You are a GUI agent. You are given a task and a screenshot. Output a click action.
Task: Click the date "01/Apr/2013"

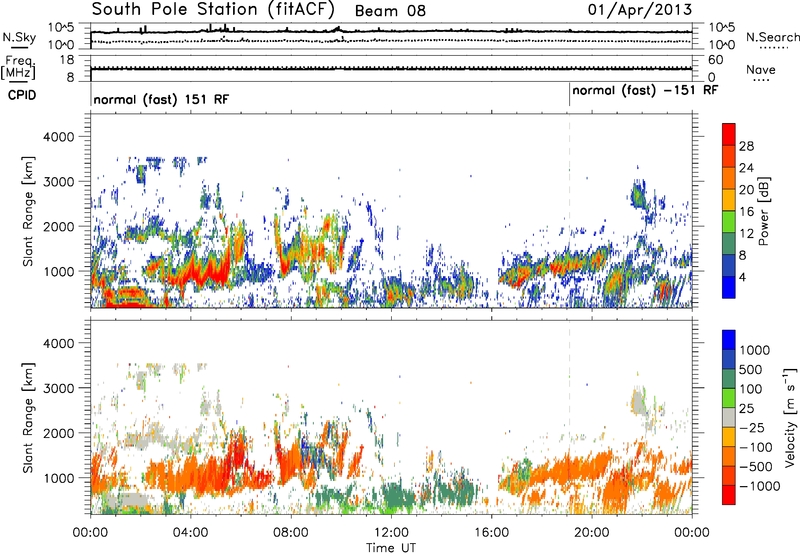pos(640,9)
